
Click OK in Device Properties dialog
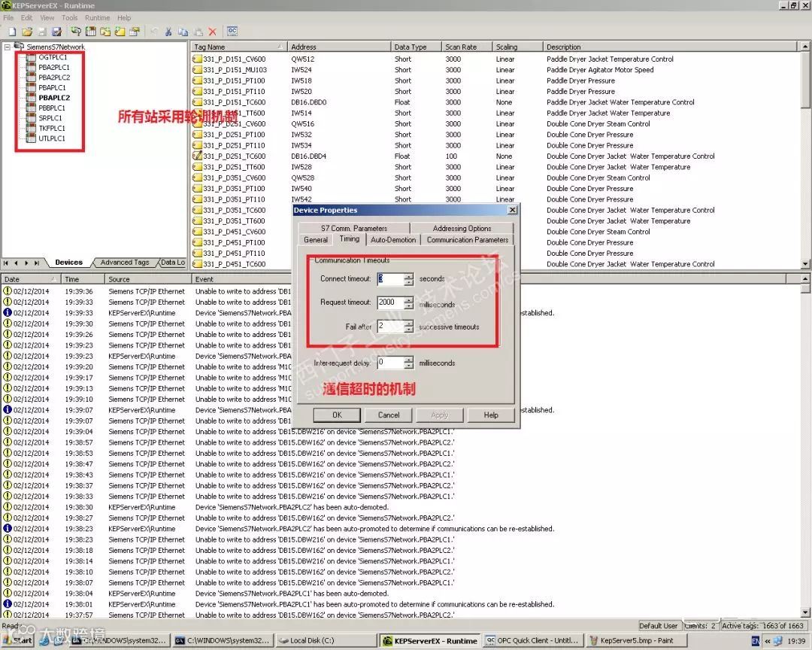337,415
